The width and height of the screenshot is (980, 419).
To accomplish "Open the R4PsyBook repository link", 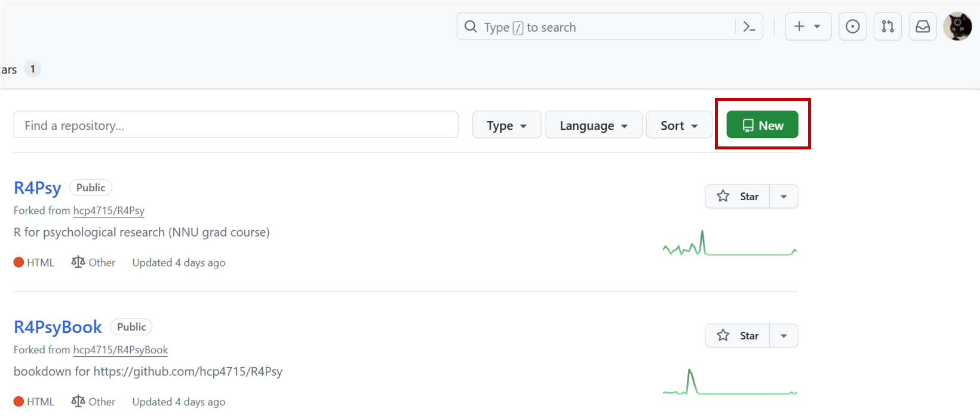I will (x=58, y=327).
